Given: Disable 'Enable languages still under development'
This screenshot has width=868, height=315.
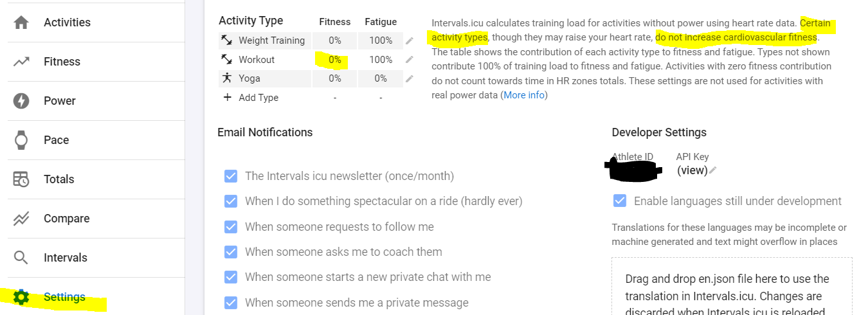Looking at the screenshot, I should pos(620,201).
